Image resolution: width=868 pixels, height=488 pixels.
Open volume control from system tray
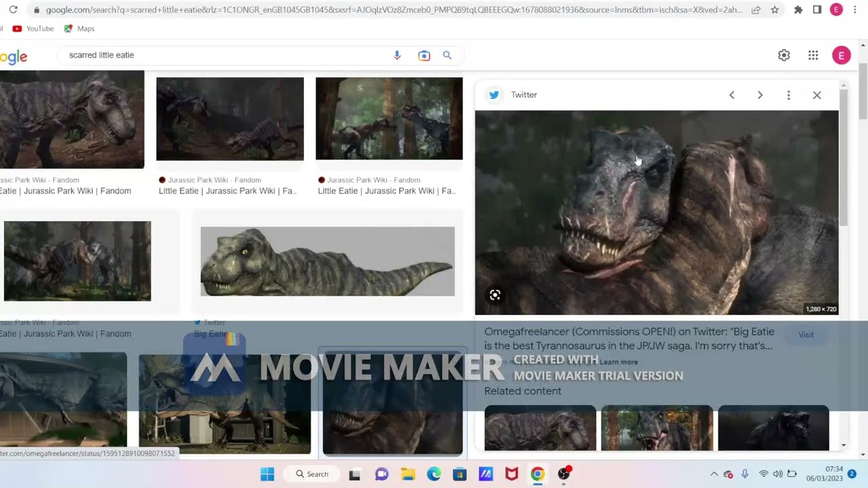click(778, 474)
